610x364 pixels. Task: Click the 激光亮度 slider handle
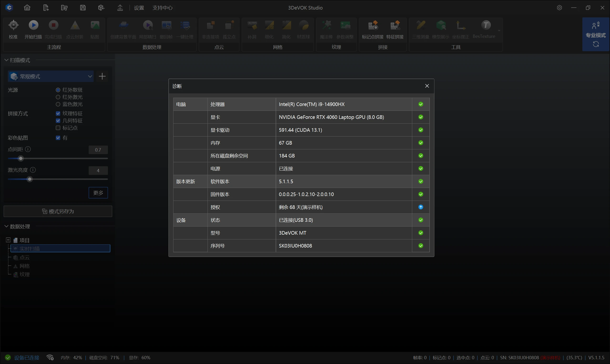30,179
